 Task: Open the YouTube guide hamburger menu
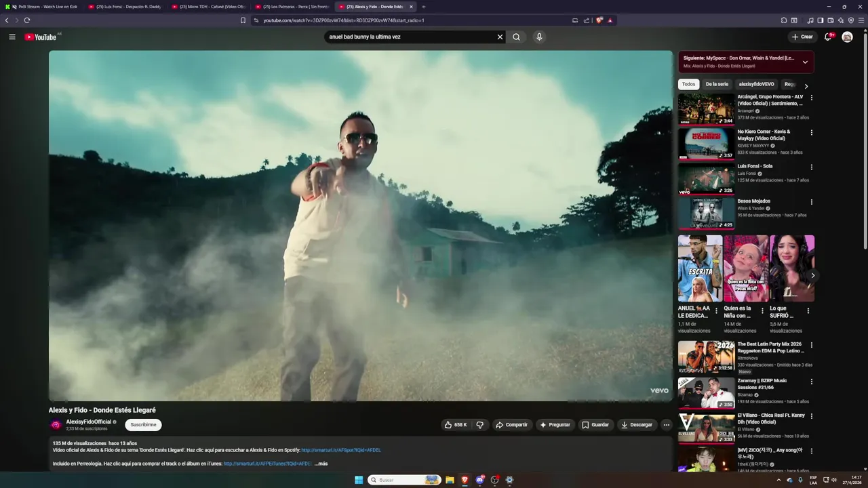tap(12, 37)
